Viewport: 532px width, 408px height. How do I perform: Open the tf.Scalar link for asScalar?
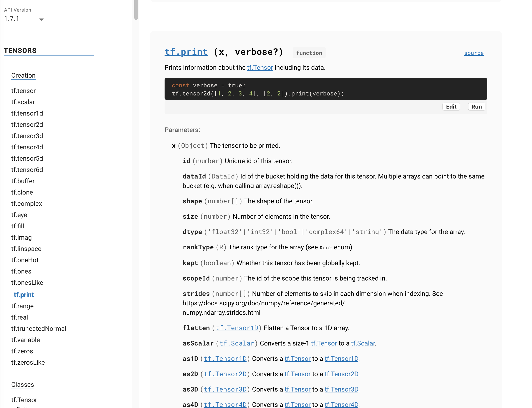click(x=237, y=343)
